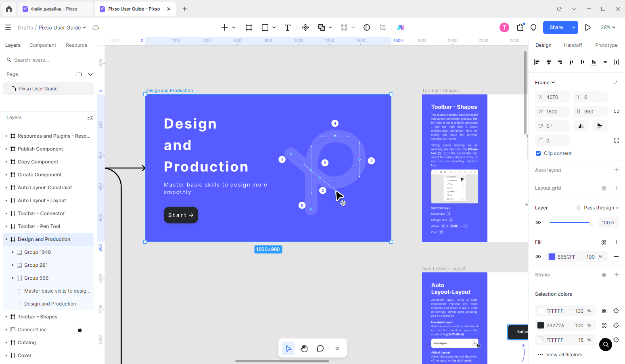The height and width of the screenshot is (364, 625).
Task: Expand the pages list chevron
Action: 90,74
